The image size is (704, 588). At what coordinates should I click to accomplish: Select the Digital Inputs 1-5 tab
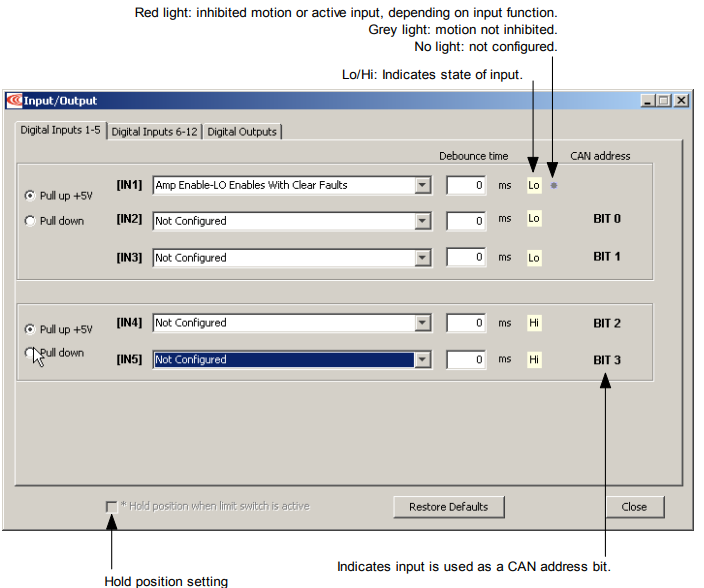[x=61, y=130]
